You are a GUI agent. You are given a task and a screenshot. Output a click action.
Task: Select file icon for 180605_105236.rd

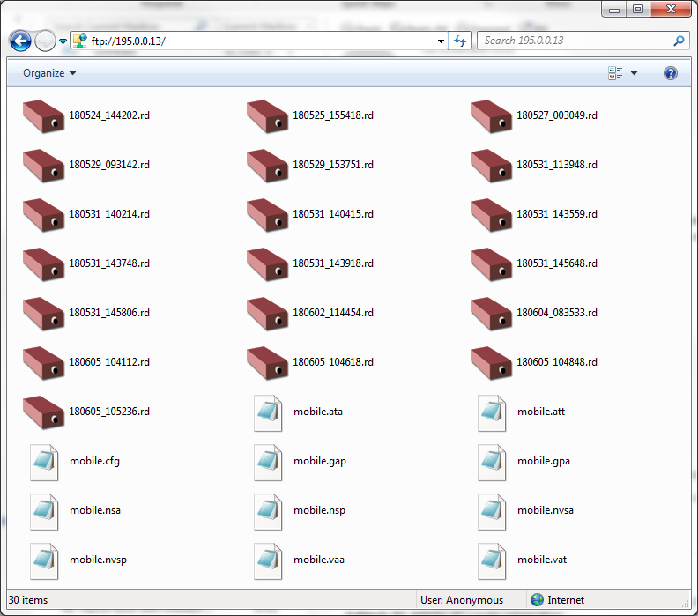click(43, 412)
